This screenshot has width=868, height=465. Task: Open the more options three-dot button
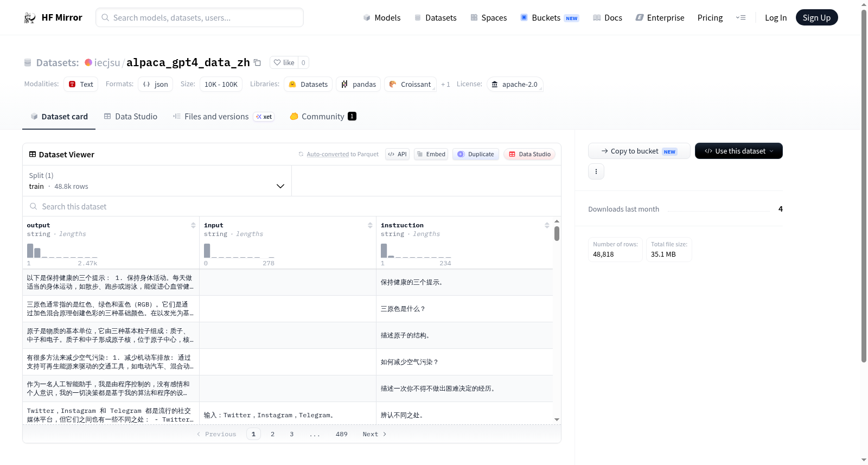[596, 171]
